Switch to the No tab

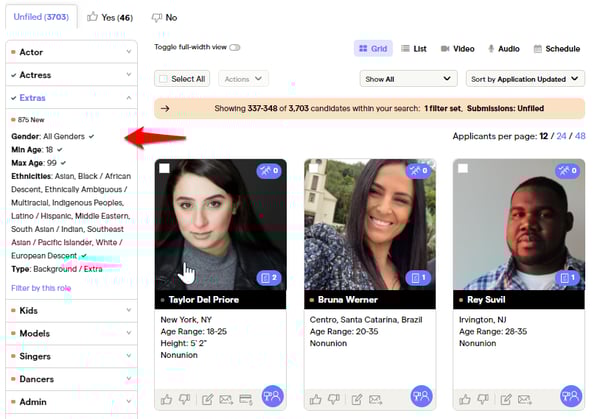pyautogui.click(x=165, y=17)
